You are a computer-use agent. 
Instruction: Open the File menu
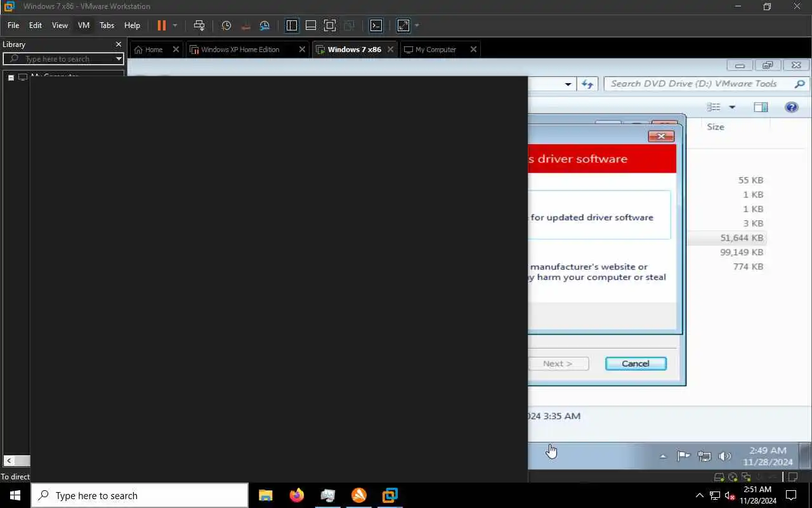pyautogui.click(x=13, y=25)
